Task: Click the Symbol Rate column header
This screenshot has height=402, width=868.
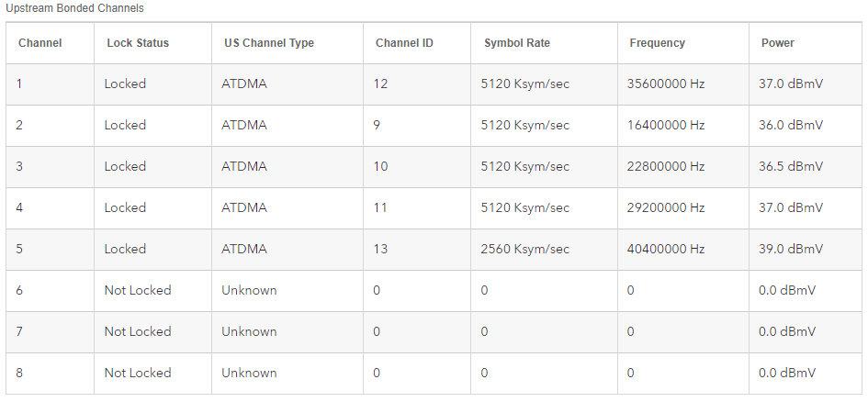Action: tap(517, 43)
